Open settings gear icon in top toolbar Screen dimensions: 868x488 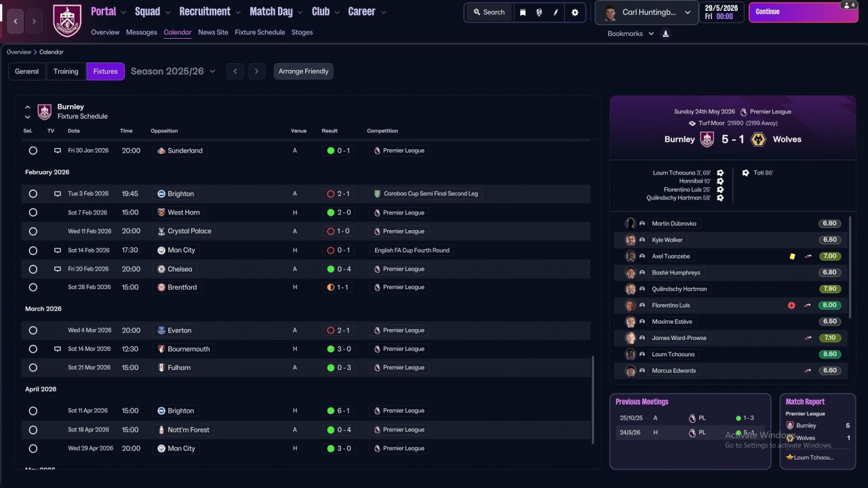point(575,12)
